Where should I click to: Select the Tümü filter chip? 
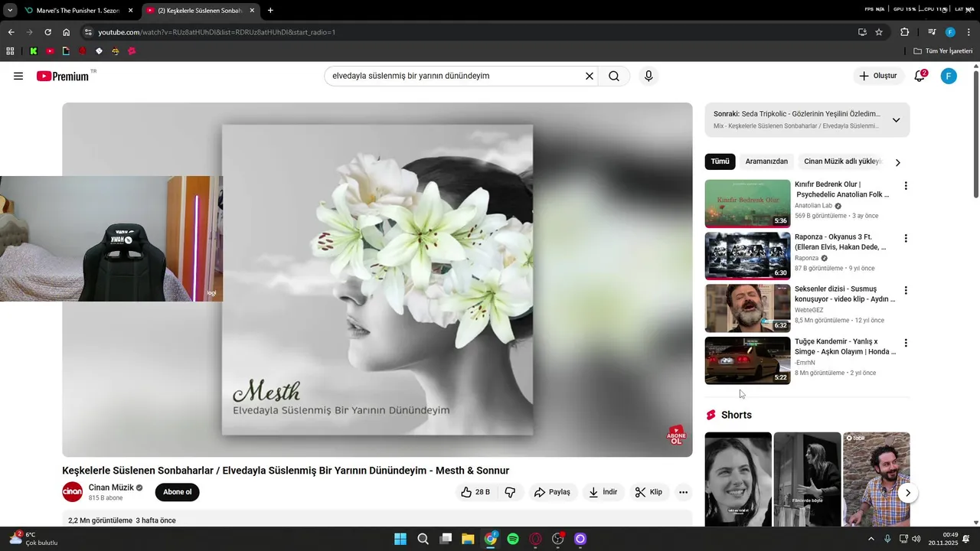(720, 161)
